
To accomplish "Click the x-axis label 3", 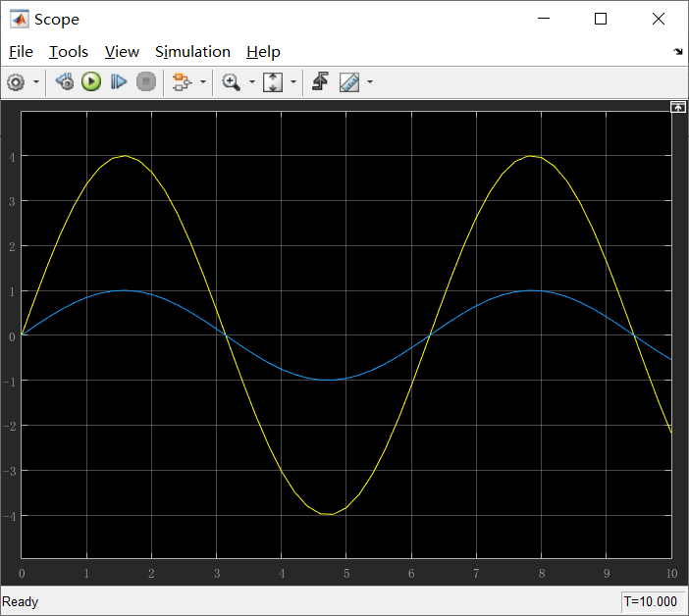I will [x=217, y=574].
